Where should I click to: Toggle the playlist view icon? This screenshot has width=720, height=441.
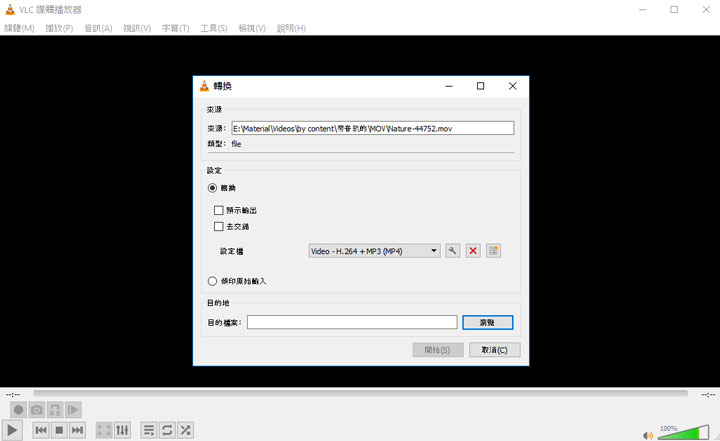click(x=149, y=430)
